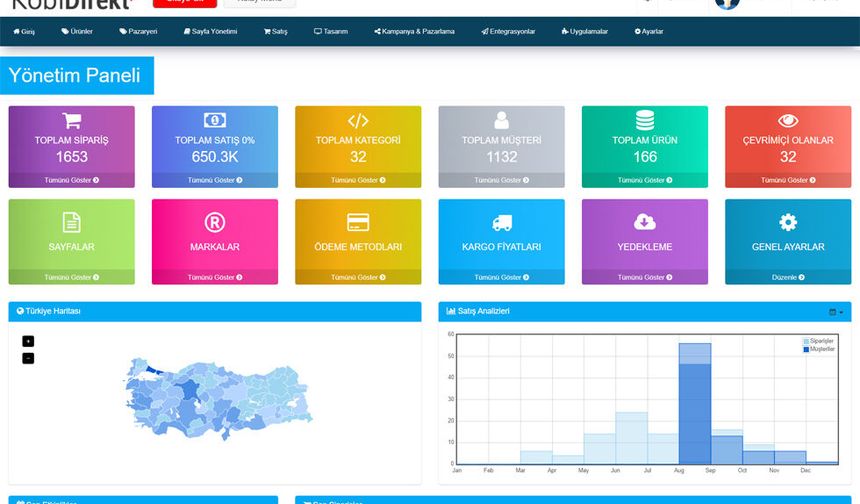Click the 1653 order count value
Image resolution: width=860 pixels, height=504 pixels.
[x=72, y=157]
